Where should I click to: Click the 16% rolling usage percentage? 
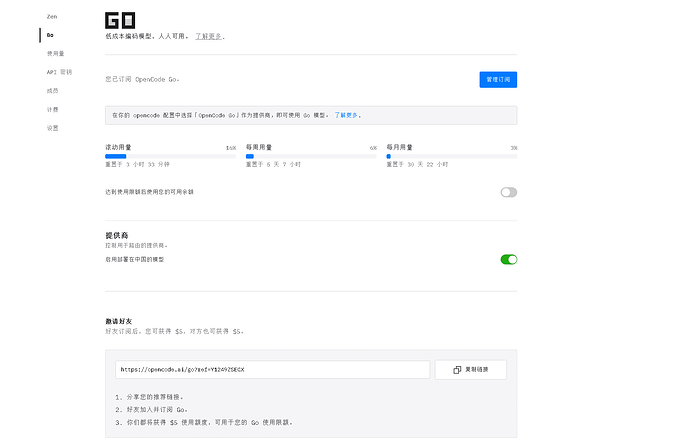pos(231,148)
